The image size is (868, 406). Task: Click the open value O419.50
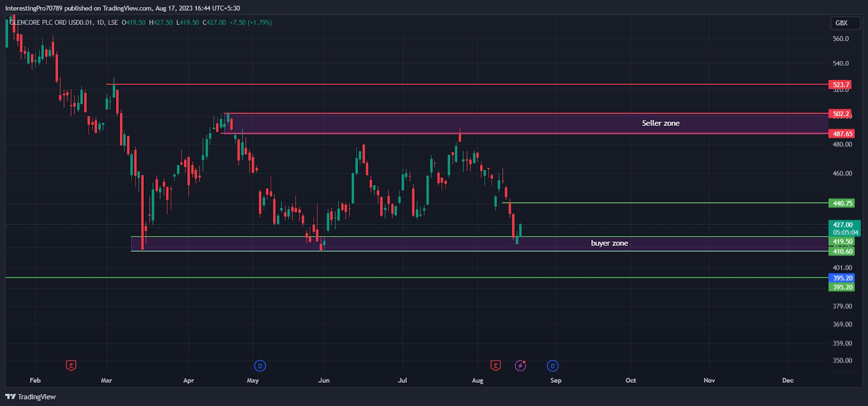[133, 23]
